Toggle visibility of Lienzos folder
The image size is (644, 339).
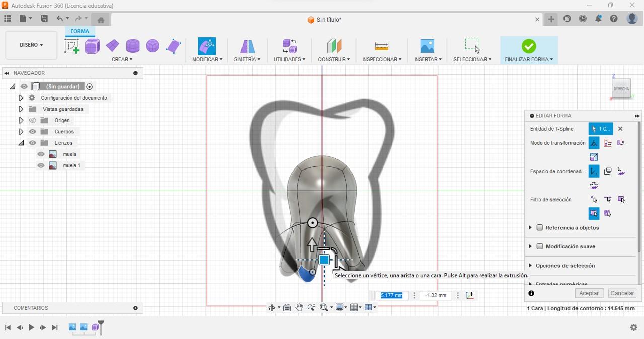(x=33, y=143)
